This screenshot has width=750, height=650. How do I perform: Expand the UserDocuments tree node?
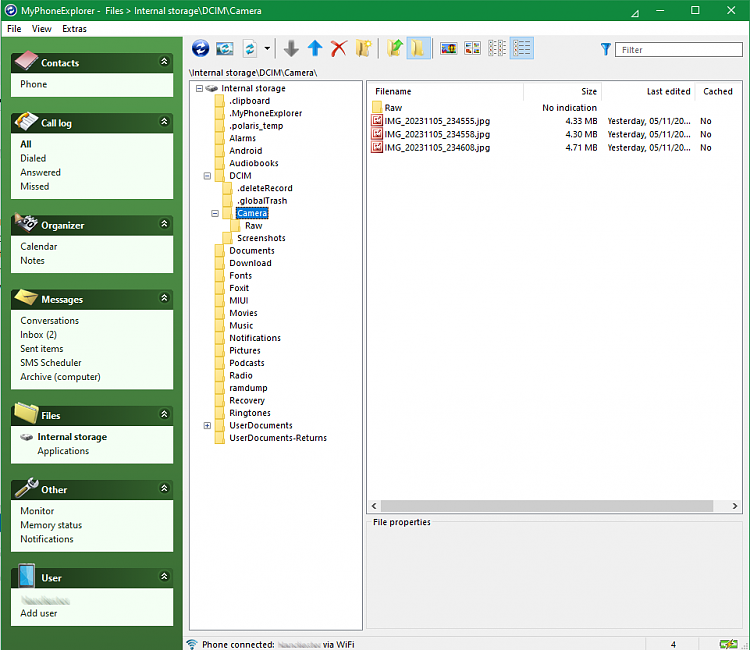coord(207,426)
